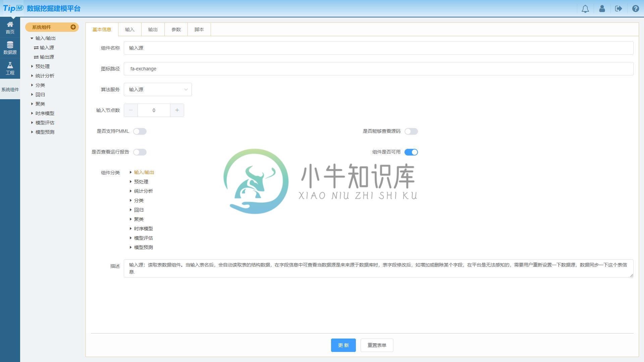
Task: Switch to 脚本 tab
Action: click(x=199, y=29)
